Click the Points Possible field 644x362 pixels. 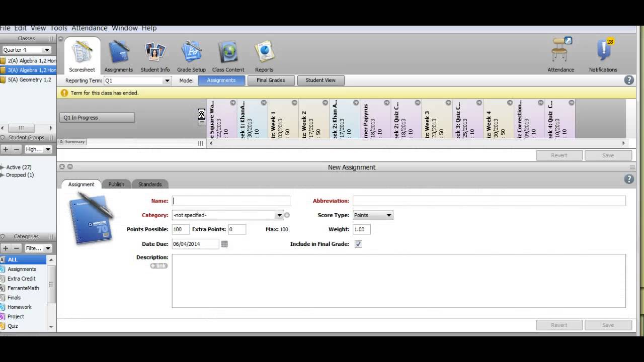tap(181, 229)
